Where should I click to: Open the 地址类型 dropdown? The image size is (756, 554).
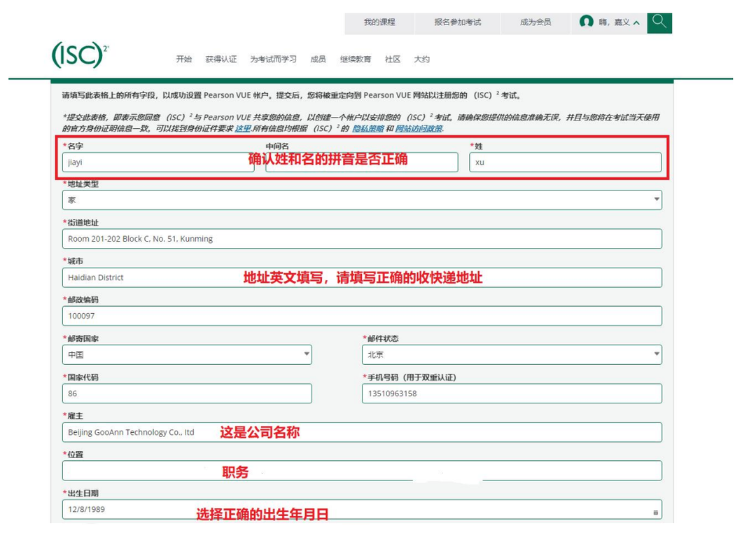362,200
